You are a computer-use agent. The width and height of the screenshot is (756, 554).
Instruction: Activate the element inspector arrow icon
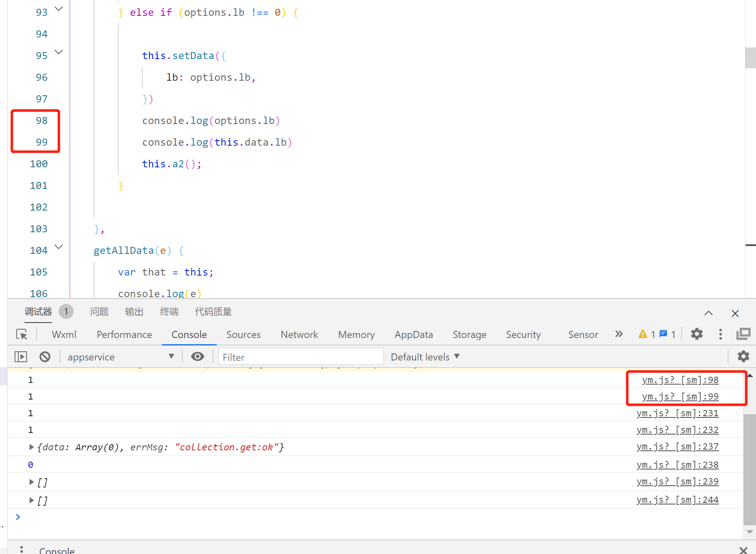[x=22, y=334]
